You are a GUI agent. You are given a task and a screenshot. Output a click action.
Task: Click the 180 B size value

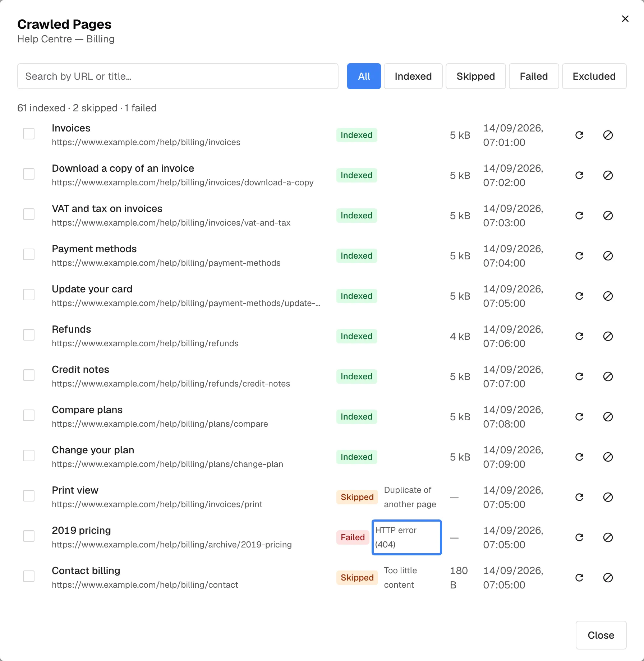[x=459, y=578]
